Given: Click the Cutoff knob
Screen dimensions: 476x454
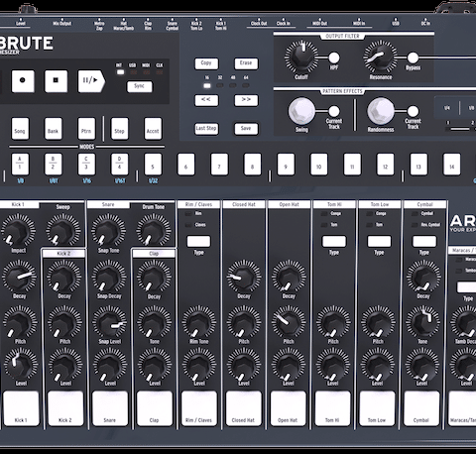Looking at the screenshot, I should pyautogui.click(x=301, y=57).
